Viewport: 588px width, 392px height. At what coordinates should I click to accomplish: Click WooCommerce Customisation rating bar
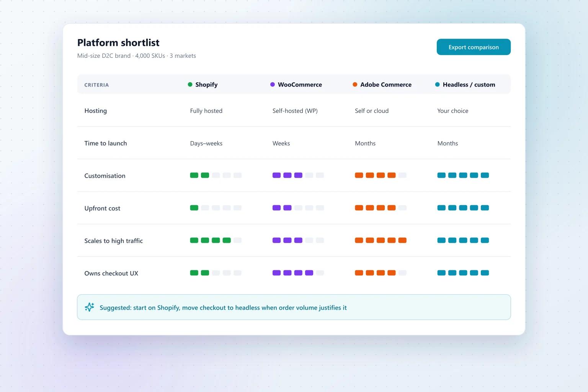pos(298,175)
